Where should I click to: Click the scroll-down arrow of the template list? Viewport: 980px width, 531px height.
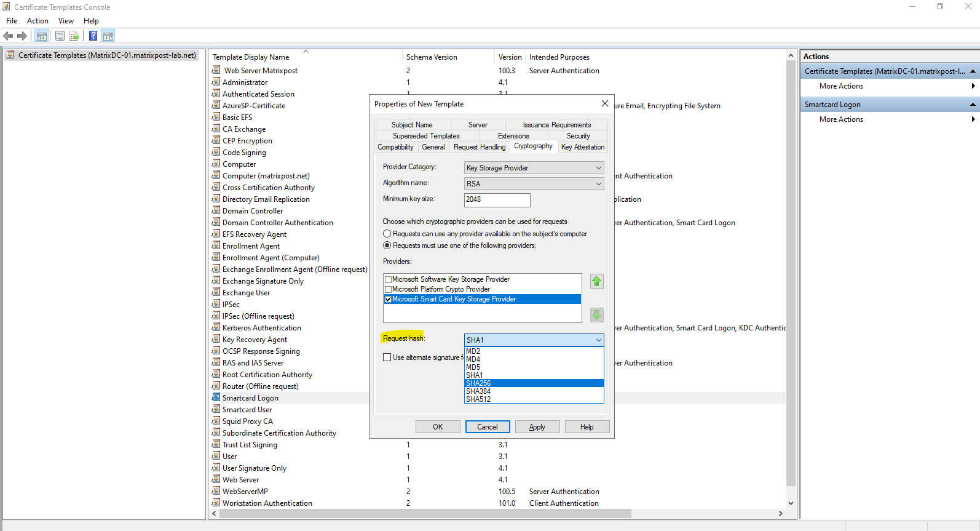[x=791, y=503]
